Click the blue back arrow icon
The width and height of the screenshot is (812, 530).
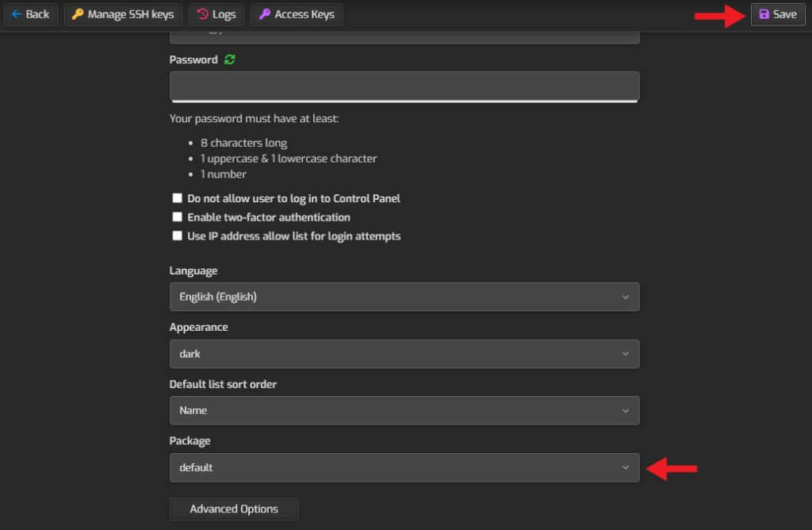[16, 13]
